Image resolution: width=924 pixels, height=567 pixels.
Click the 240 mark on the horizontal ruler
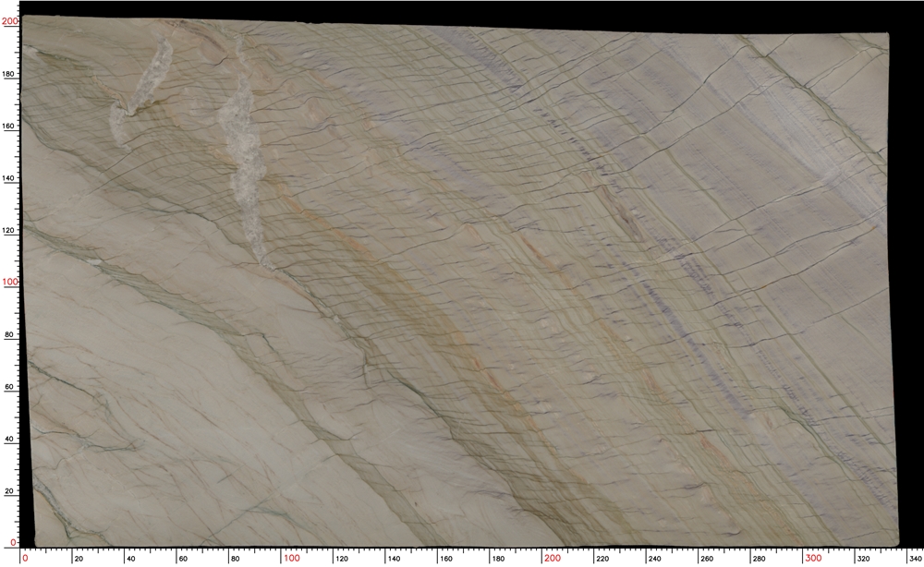pyautogui.click(x=654, y=559)
